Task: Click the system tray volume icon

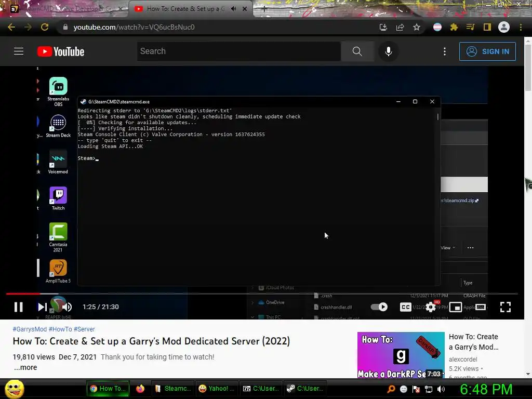Action: click(x=441, y=389)
